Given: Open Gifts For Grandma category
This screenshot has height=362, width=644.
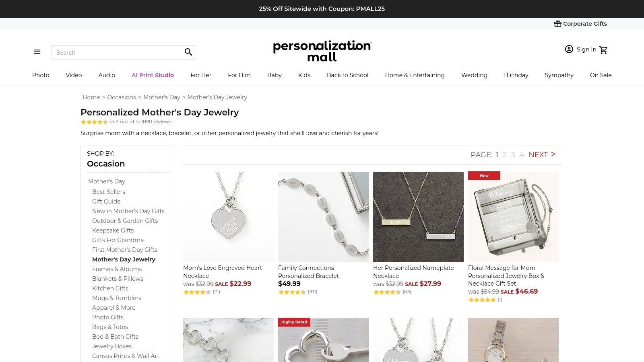Looking at the screenshot, I should (118, 240).
